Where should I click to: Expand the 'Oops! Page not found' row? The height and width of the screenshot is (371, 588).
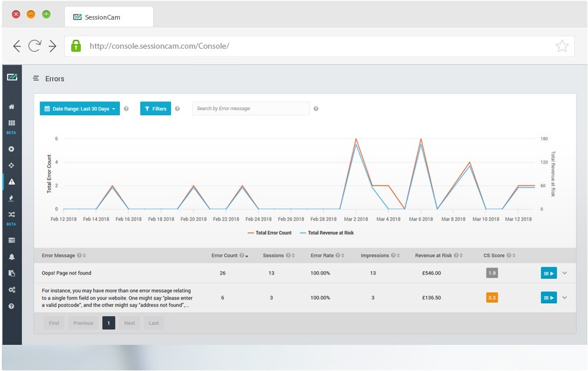pos(564,273)
